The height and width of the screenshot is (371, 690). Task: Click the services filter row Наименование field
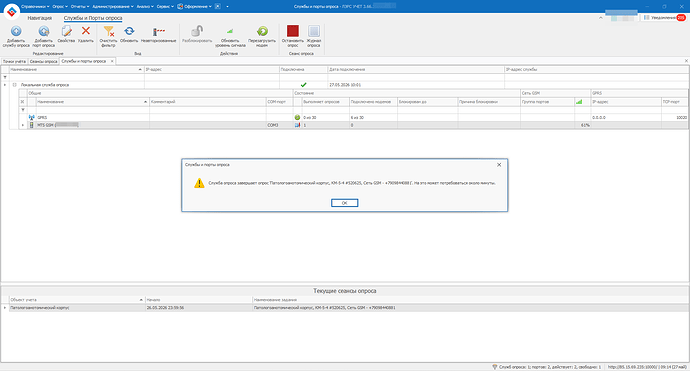click(x=77, y=77)
